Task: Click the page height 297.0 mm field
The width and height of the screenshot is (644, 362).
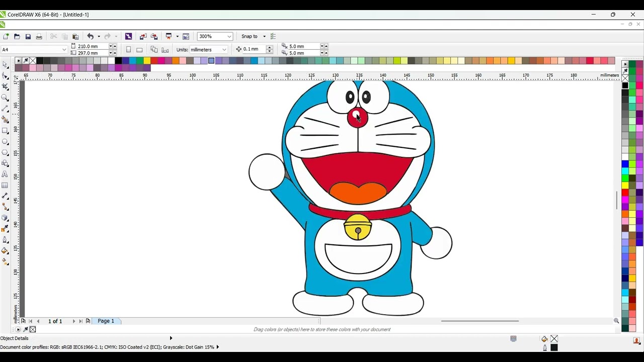Action: pos(93,53)
